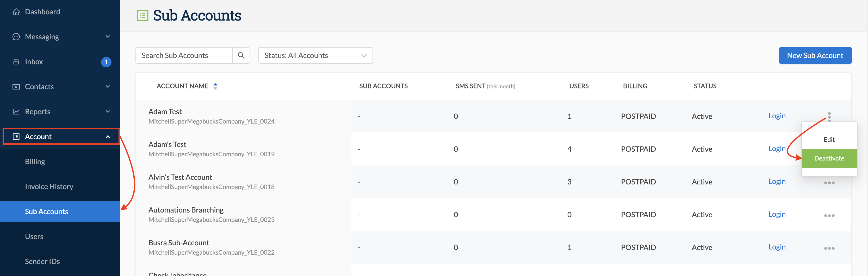Screen dimensions: 868x276
Task: Choose Deactivate from the row menu
Action: pyautogui.click(x=829, y=158)
